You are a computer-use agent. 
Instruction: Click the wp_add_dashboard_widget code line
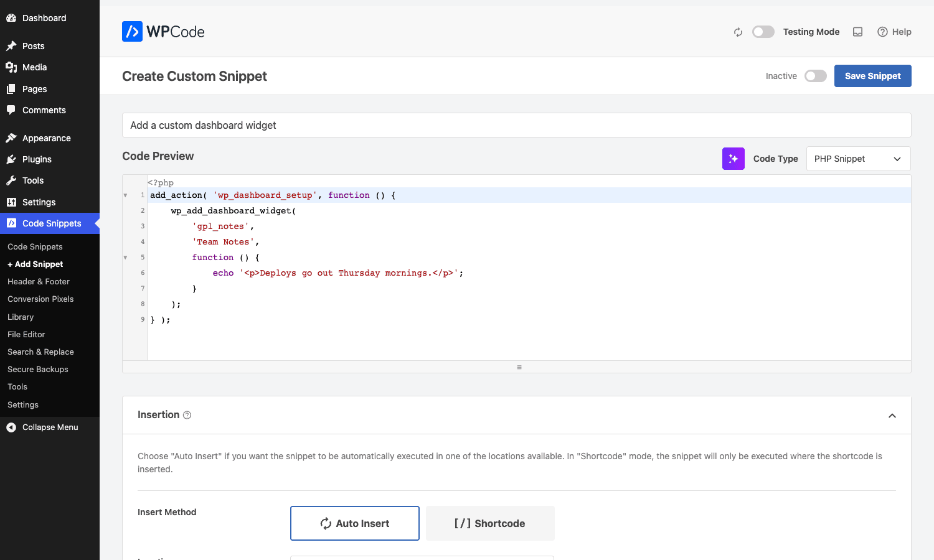click(x=233, y=211)
